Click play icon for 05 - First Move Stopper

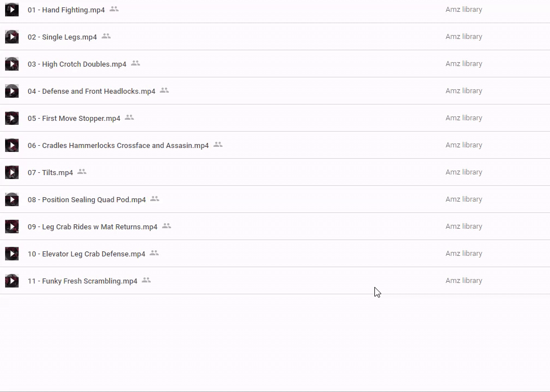[x=12, y=118]
